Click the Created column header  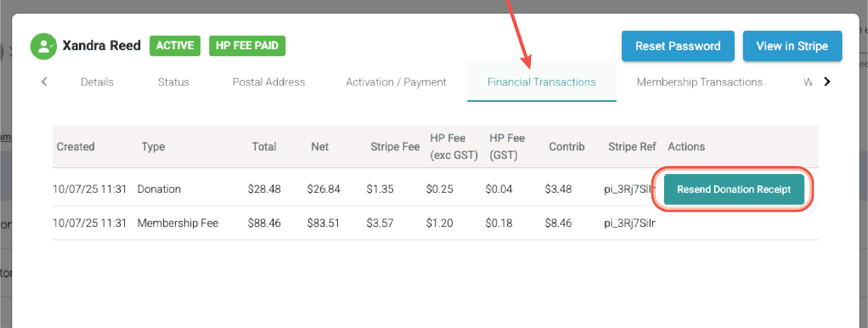tap(76, 147)
